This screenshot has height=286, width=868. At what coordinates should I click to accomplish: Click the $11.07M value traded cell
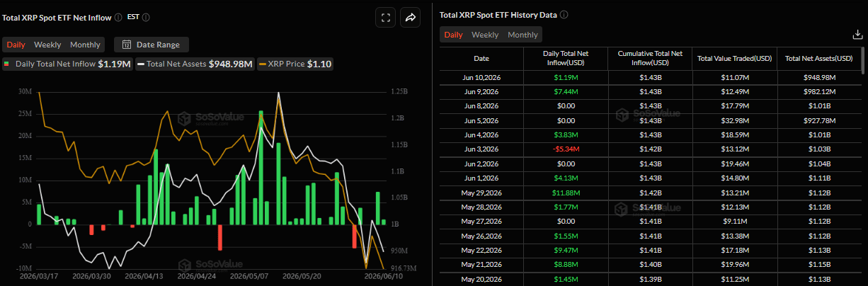pos(734,76)
